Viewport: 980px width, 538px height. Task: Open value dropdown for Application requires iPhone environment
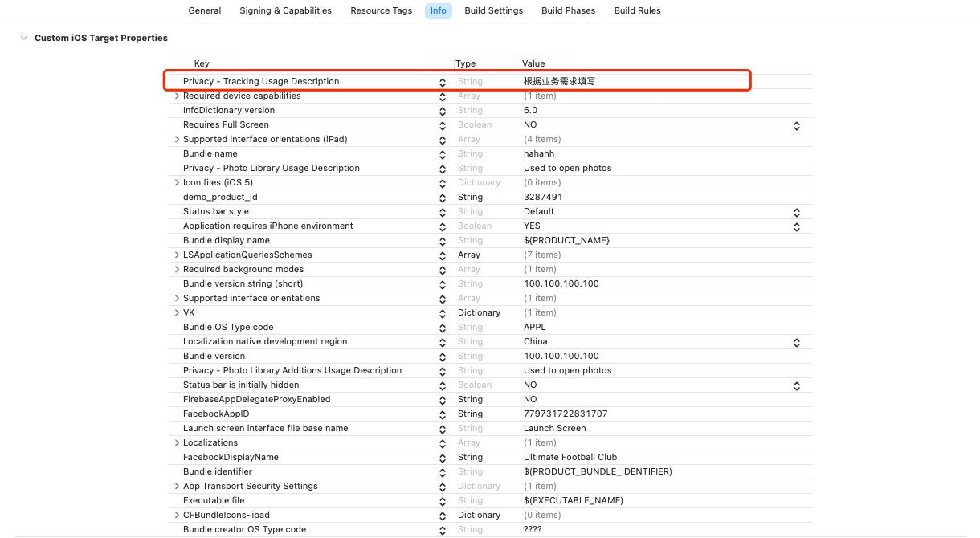797,226
